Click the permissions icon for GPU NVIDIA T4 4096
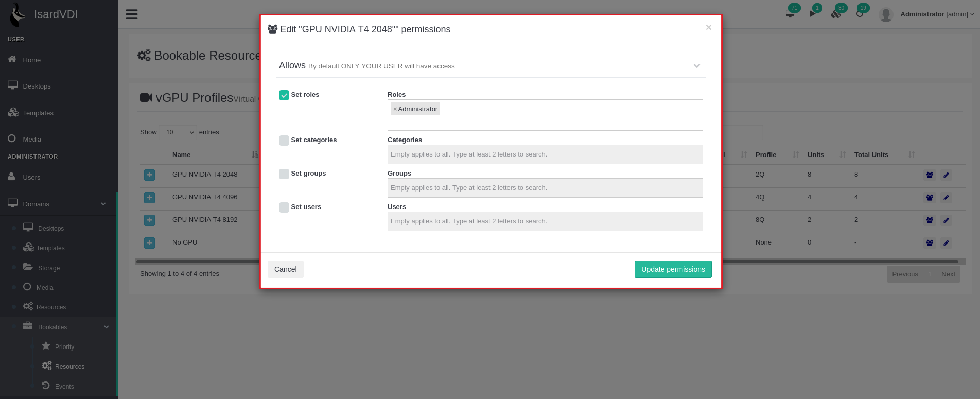980x399 pixels. tap(930, 198)
